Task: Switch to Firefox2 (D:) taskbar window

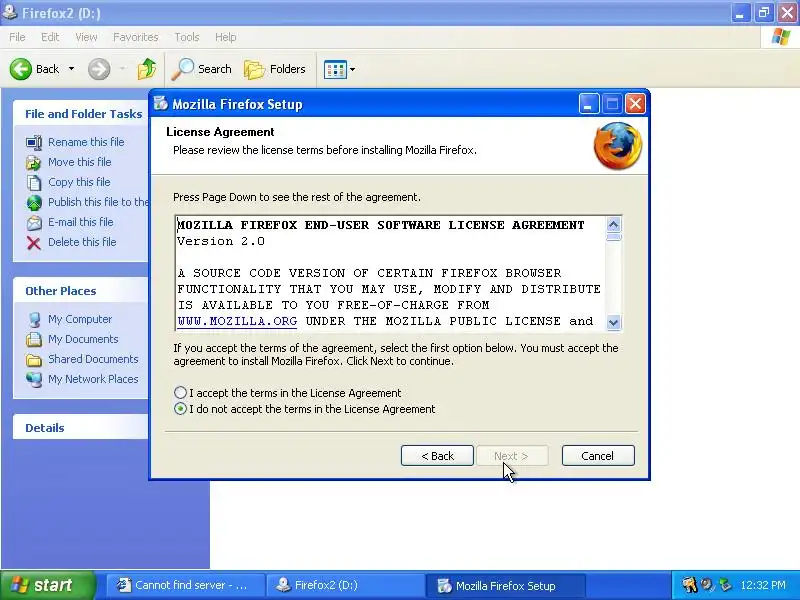Action: pos(345,585)
